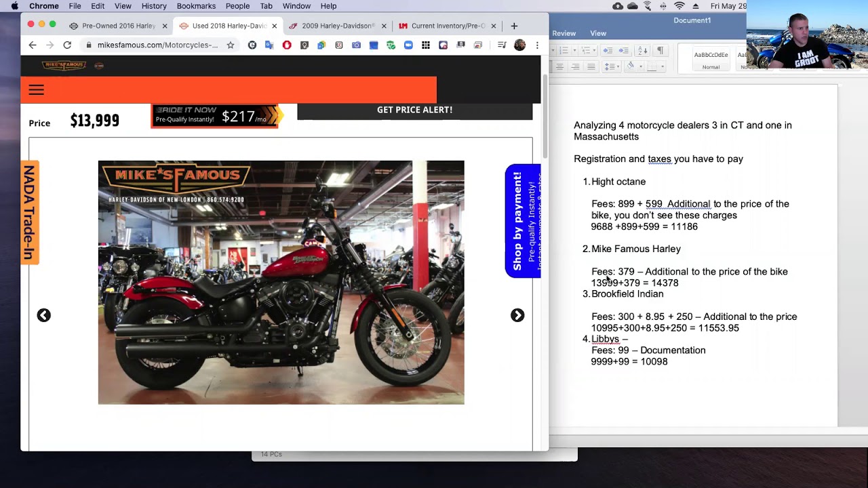Close the Pre-Owned 2016 Harley tab
This screenshot has width=868, height=488.
[164, 26]
